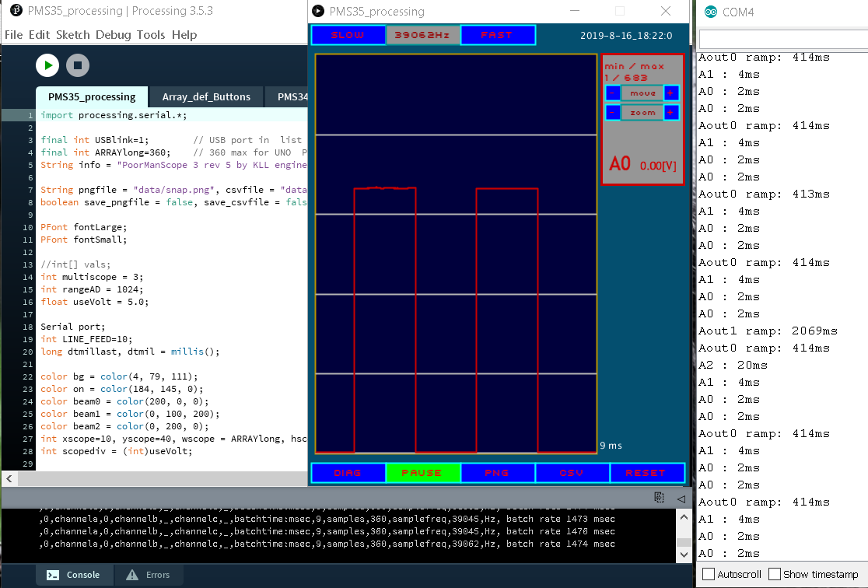The height and width of the screenshot is (588, 868).
Task: Toggle the green PAUSE button
Action: coord(422,473)
